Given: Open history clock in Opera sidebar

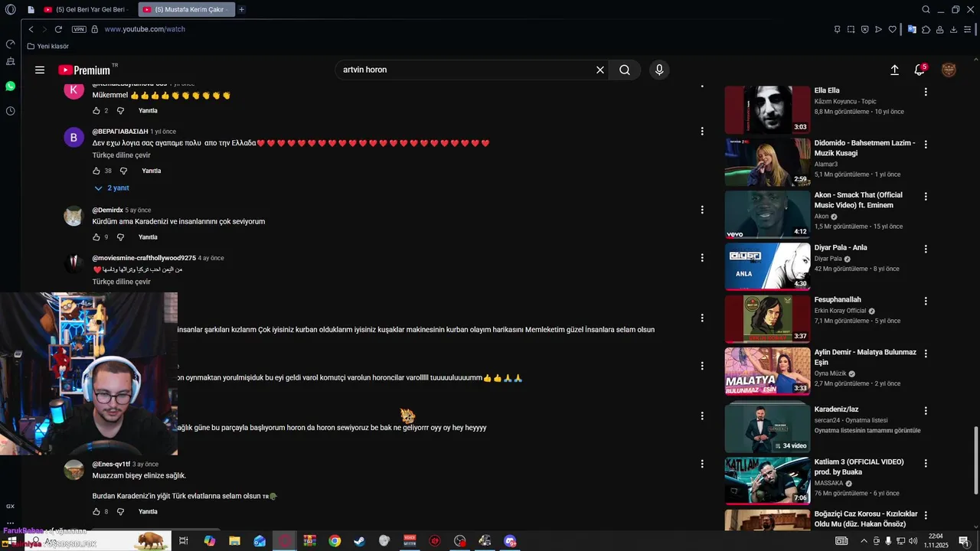Looking at the screenshot, I should [x=10, y=111].
